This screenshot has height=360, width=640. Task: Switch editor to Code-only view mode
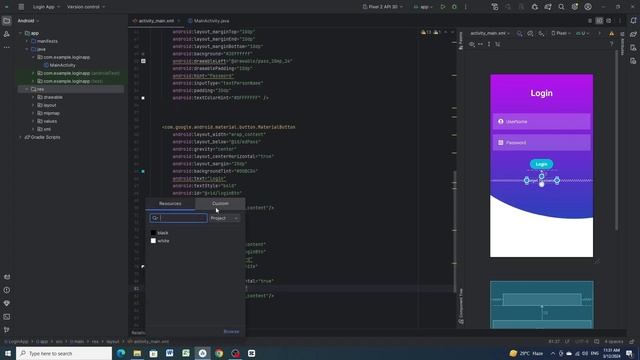tap(590, 20)
